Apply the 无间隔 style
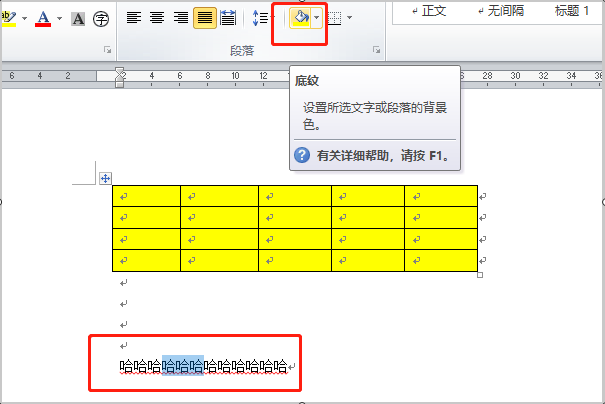 (500, 11)
